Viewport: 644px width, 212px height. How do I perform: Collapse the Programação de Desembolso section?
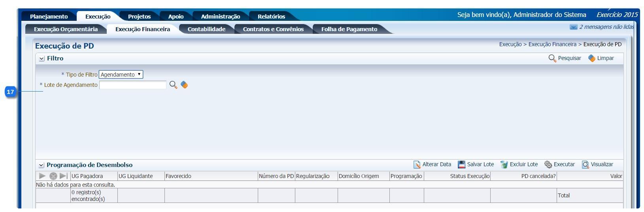(x=42, y=165)
